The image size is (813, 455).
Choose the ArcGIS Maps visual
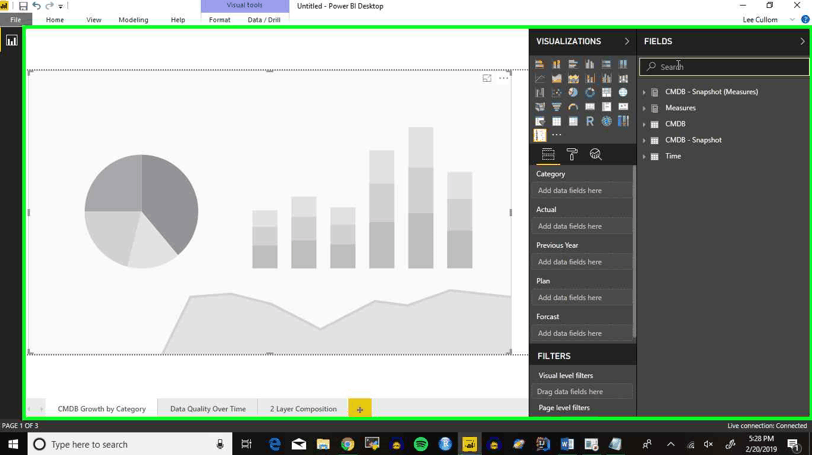pyautogui.click(x=606, y=121)
